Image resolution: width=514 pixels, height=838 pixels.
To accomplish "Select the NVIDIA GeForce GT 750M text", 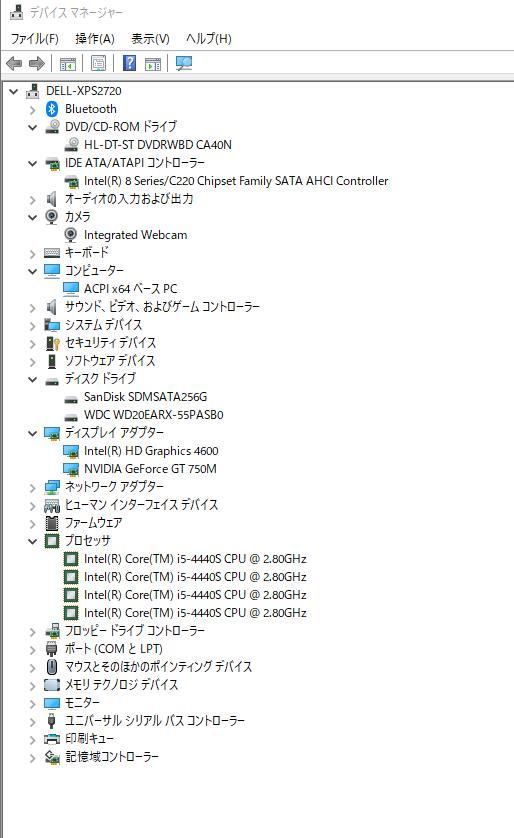I will point(150,469).
